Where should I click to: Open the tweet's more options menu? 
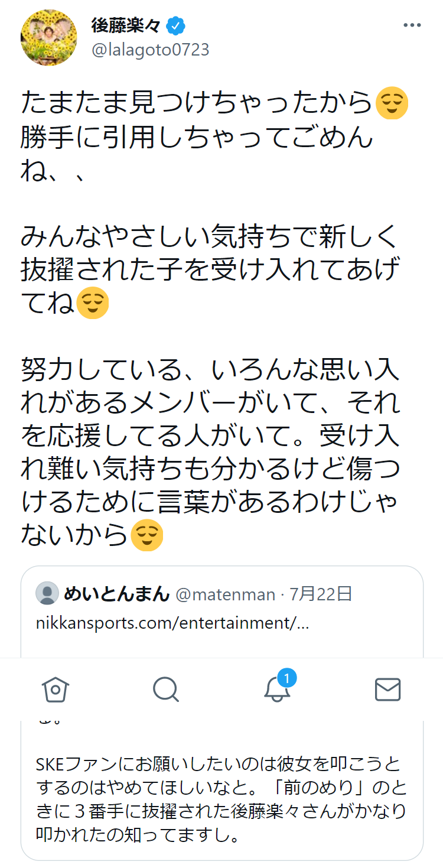[x=412, y=25]
